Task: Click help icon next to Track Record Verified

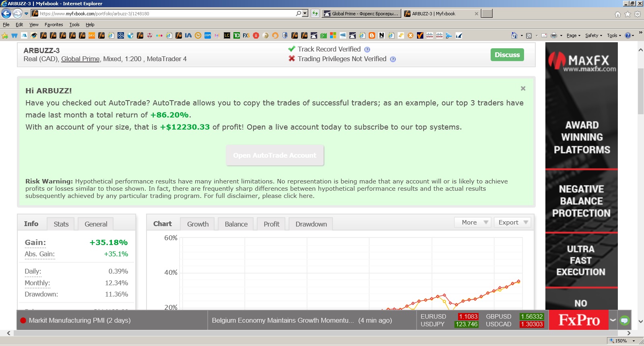Action: click(x=367, y=49)
